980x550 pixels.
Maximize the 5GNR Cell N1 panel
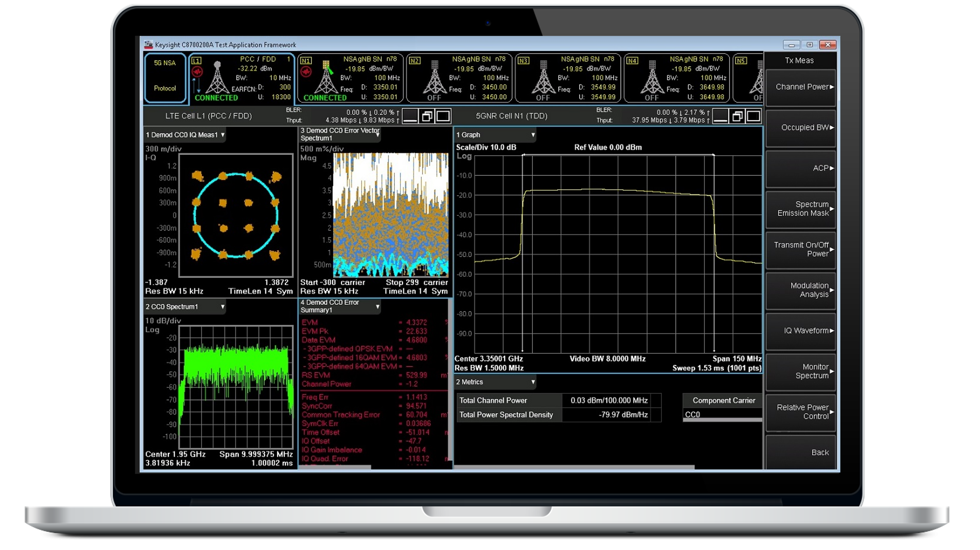753,116
